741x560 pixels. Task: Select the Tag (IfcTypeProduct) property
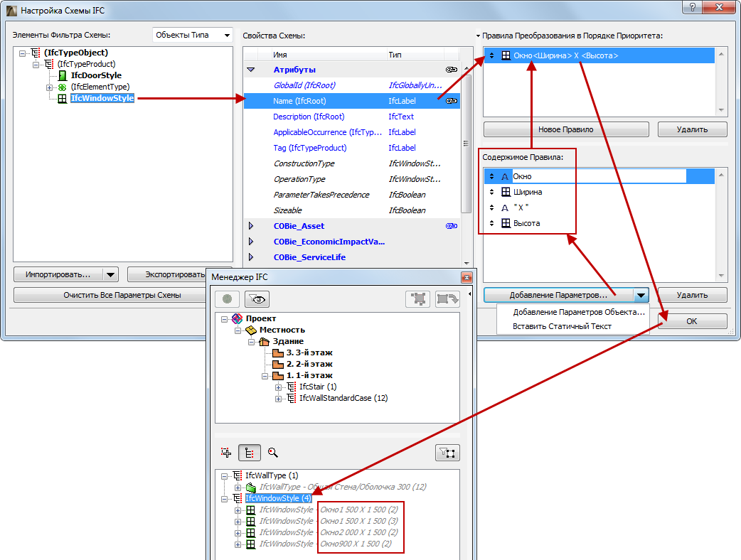coord(352,148)
